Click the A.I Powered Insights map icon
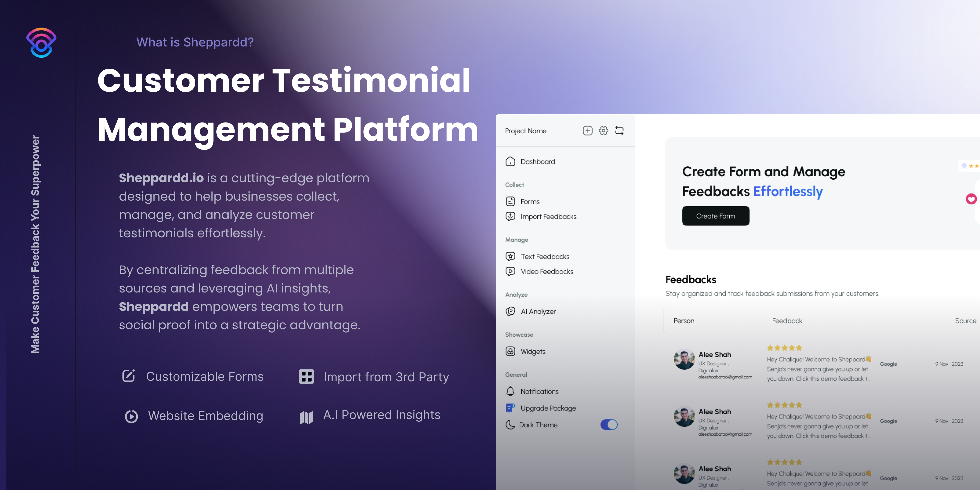The image size is (980, 490). 306,417
